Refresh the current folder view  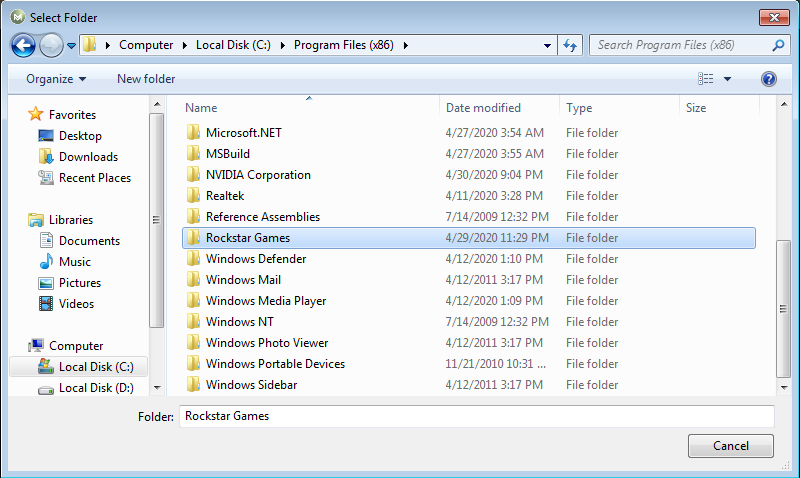pyautogui.click(x=570, y=45)
